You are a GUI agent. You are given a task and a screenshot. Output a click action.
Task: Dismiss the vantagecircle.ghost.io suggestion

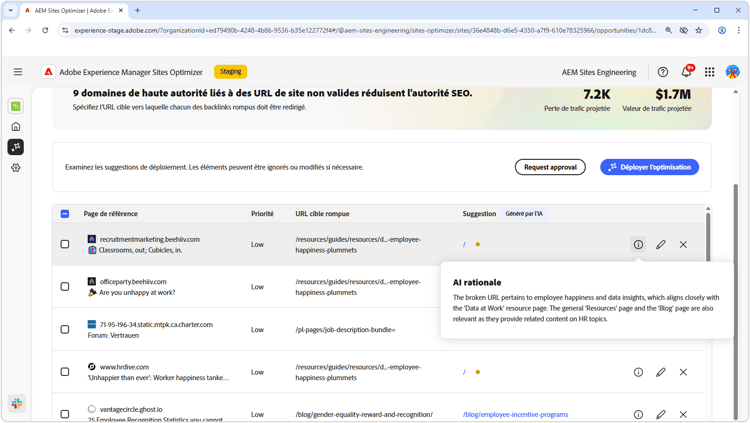(x=683, y=414)
